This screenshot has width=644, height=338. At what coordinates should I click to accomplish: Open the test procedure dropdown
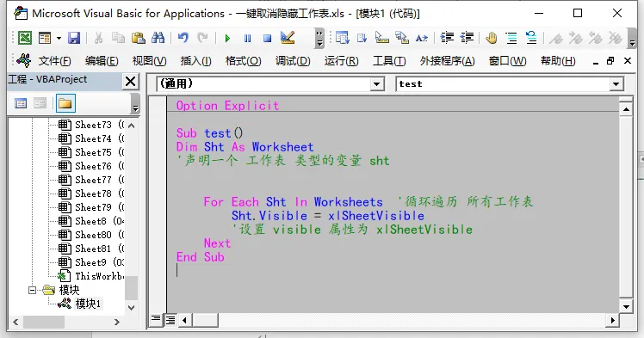pos(616,84)
